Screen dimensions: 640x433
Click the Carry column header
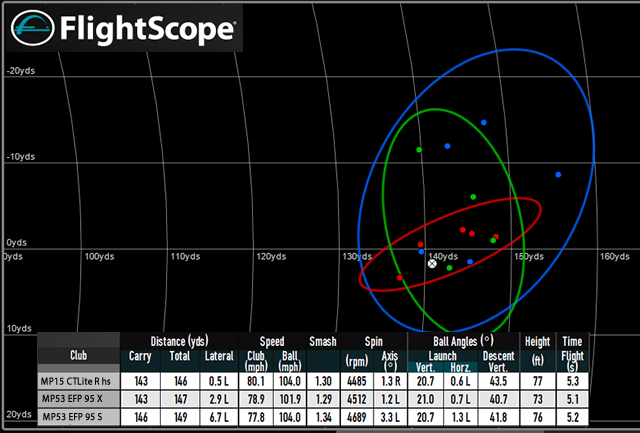pos(140,356)
